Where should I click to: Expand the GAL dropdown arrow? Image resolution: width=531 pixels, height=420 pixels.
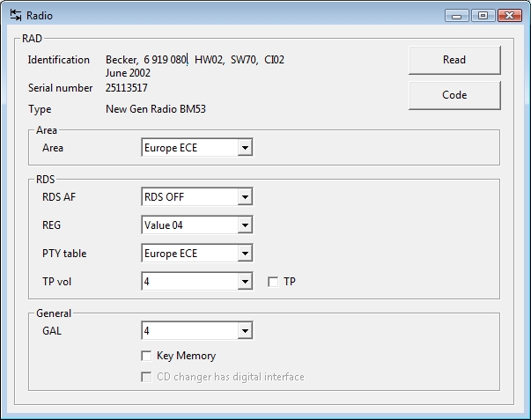(x=245, y=331)
